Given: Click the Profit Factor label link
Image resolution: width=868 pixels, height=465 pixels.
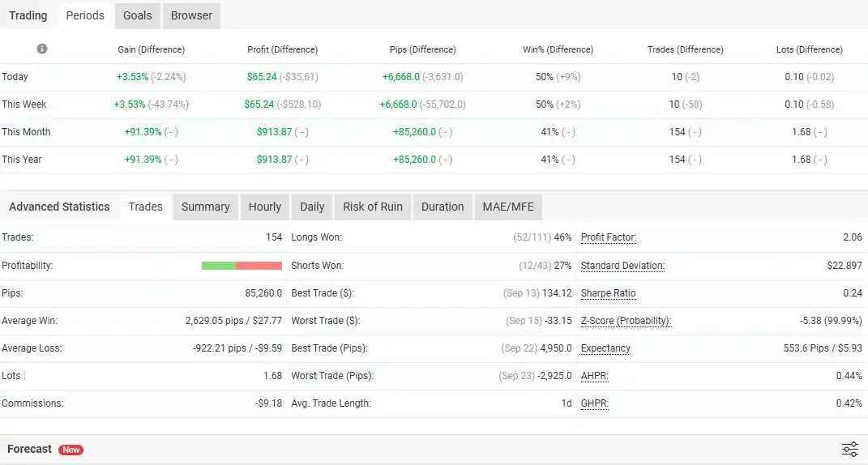Looking at the screenshot, I should (x=608, y=237).
